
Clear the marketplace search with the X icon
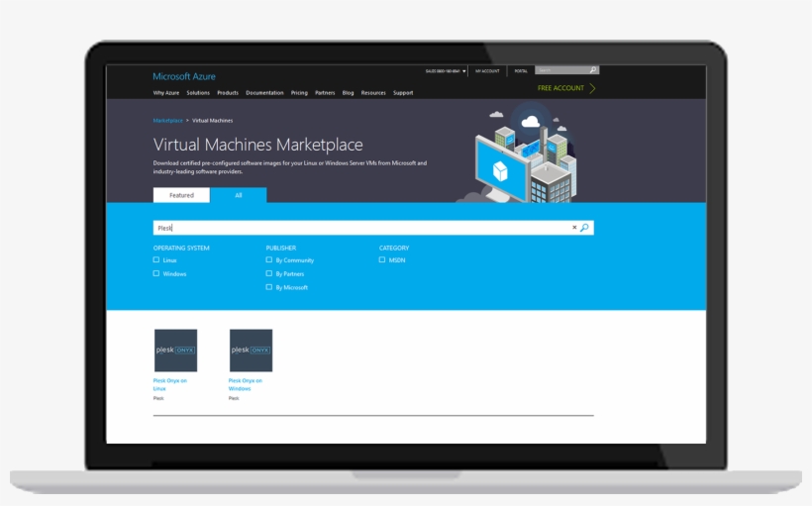click(574, 228)
